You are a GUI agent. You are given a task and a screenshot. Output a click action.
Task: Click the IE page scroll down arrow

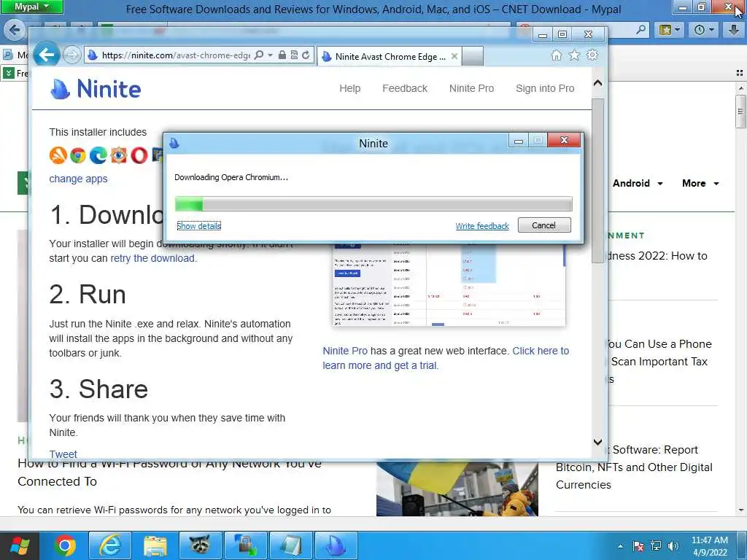click(598, 442)
